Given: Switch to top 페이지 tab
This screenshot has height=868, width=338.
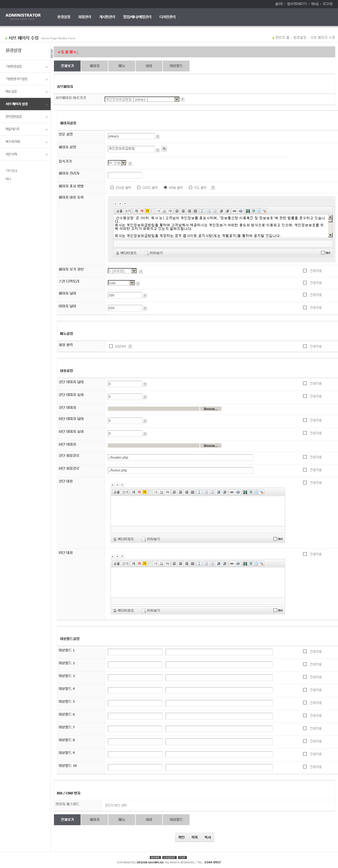Looking at the screenshot, I should [95, 66].
